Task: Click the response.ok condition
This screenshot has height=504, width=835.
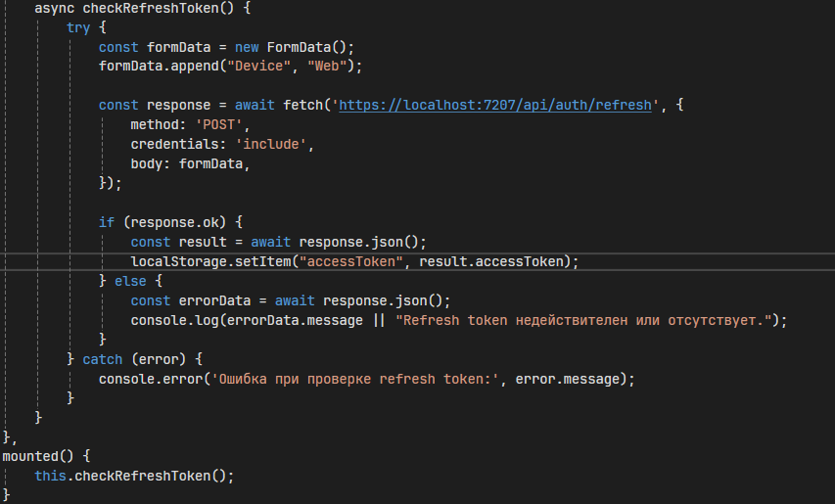Action: tap(174, 222)
